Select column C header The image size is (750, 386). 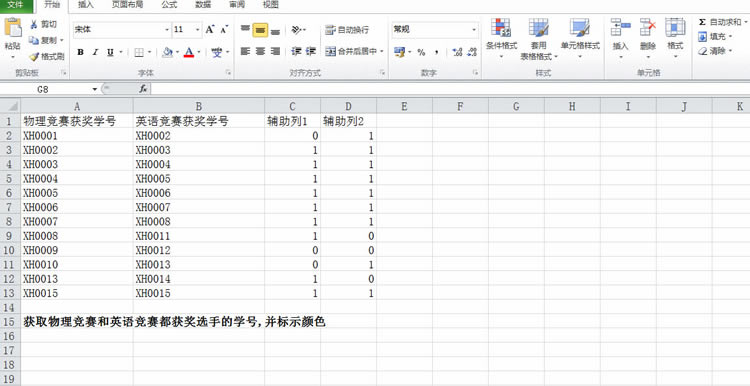(292, 106)
